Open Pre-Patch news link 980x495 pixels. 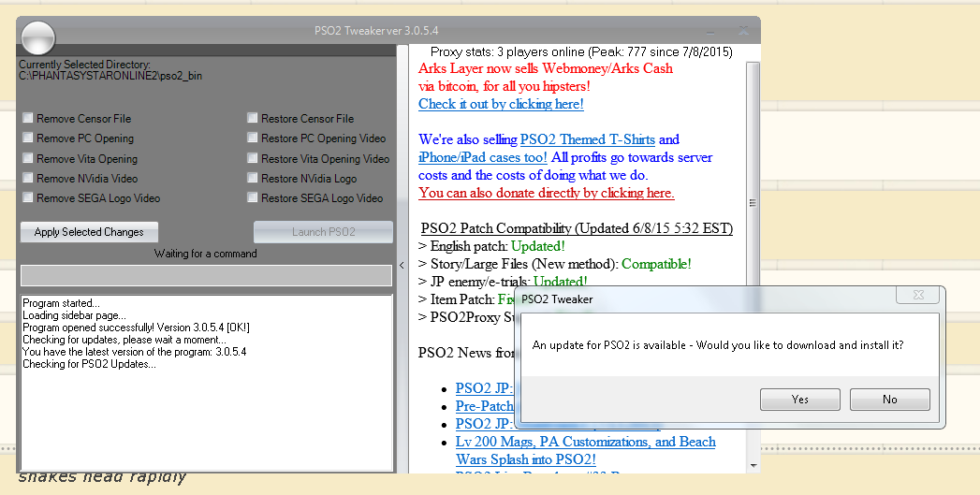pos(484,406)
